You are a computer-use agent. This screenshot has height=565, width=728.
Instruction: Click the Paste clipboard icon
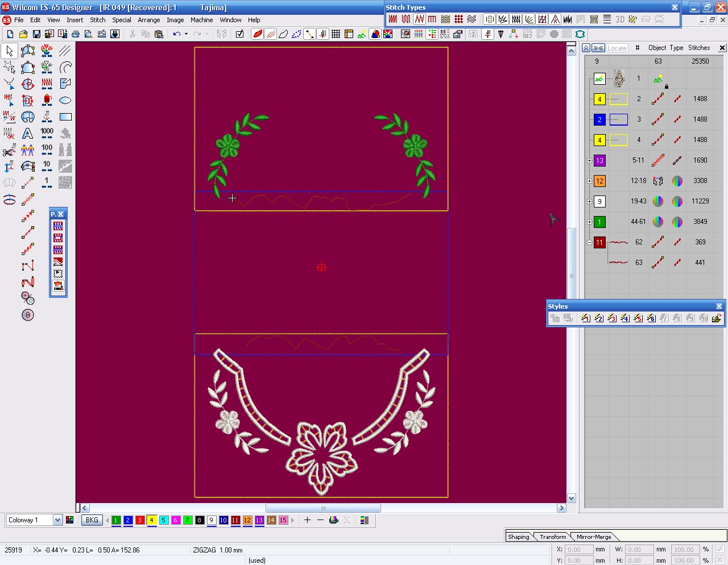159,34
